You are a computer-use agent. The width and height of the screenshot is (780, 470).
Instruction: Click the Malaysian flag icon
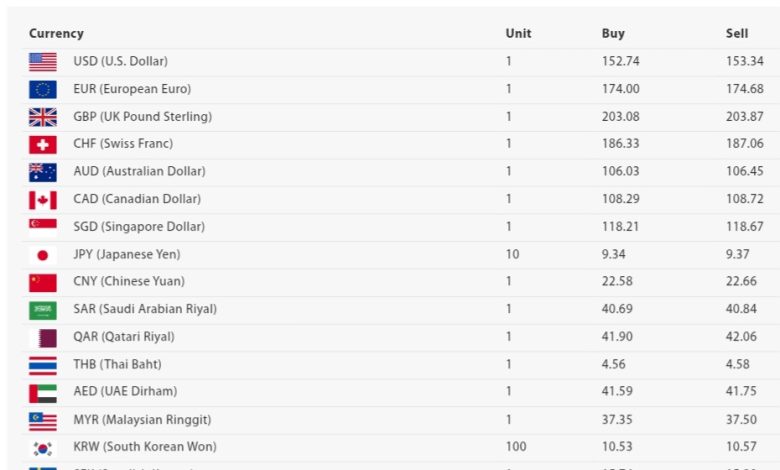pyautogui.click(x=43, y=421)
